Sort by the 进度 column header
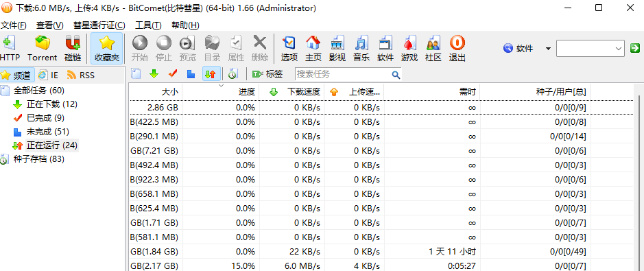 pos(221,92)
